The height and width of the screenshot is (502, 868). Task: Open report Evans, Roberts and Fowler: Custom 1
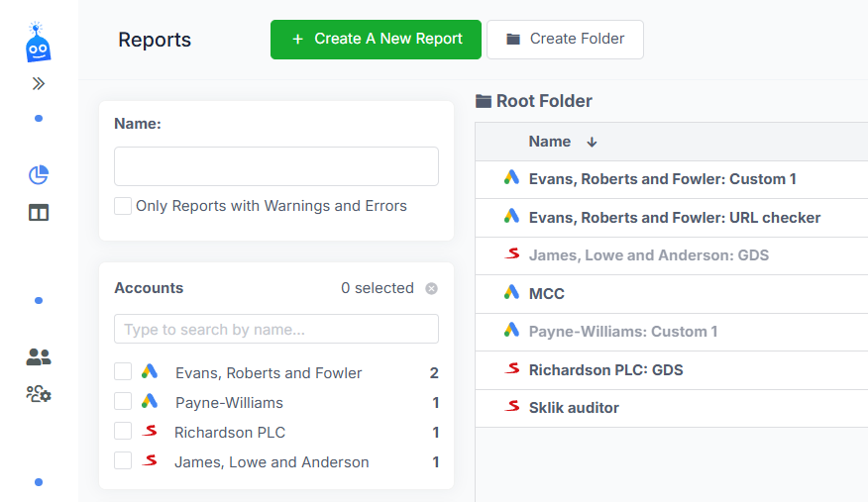663,179
